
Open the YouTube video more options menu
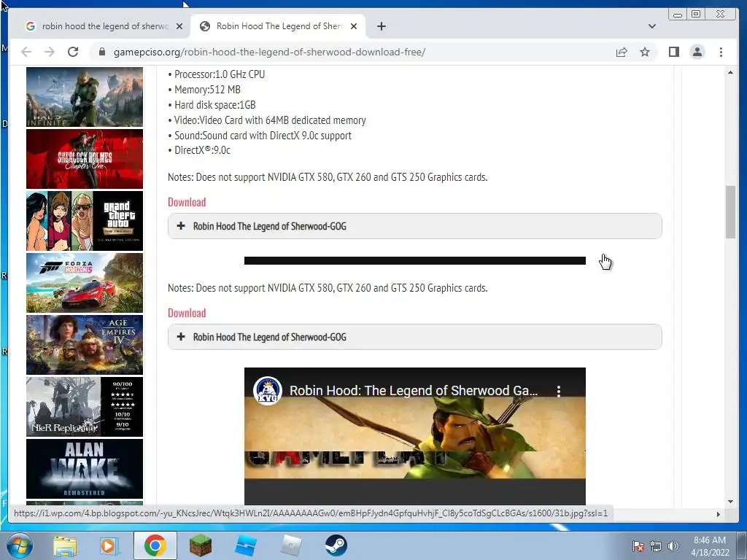558,391
